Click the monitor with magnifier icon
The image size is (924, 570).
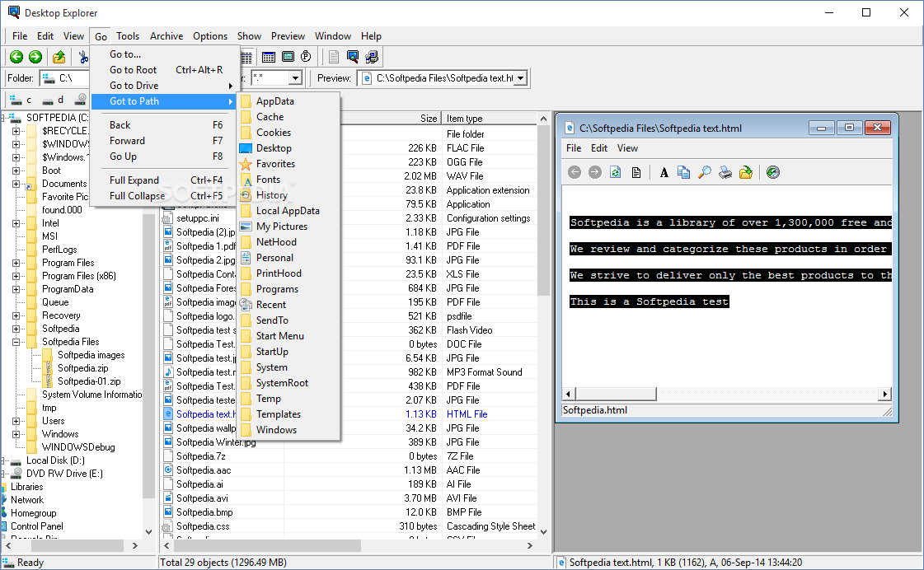tap(353, 57)
